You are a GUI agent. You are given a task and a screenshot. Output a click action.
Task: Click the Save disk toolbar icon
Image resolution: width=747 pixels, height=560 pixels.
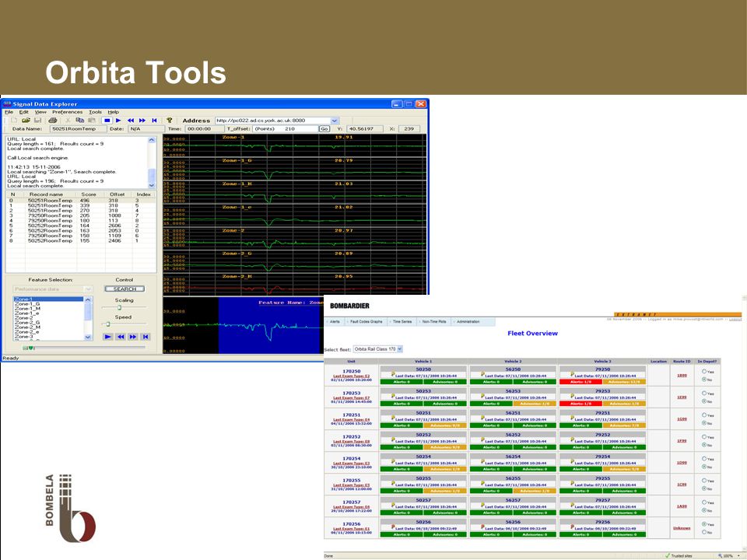click(37, 121)
